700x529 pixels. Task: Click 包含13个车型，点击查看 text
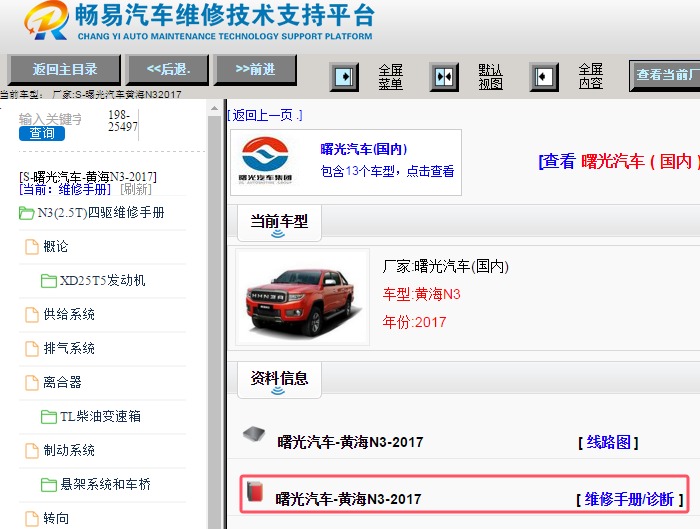coord(387,171)
